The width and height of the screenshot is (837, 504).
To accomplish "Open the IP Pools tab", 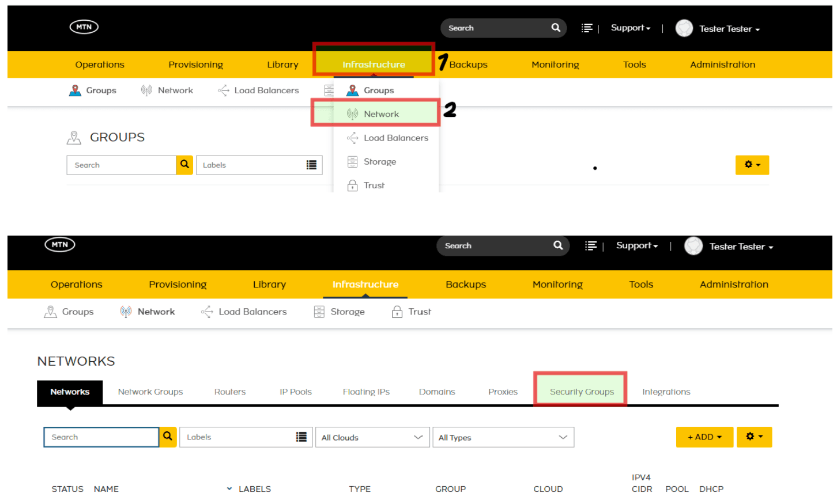I will tap(296, 392).
